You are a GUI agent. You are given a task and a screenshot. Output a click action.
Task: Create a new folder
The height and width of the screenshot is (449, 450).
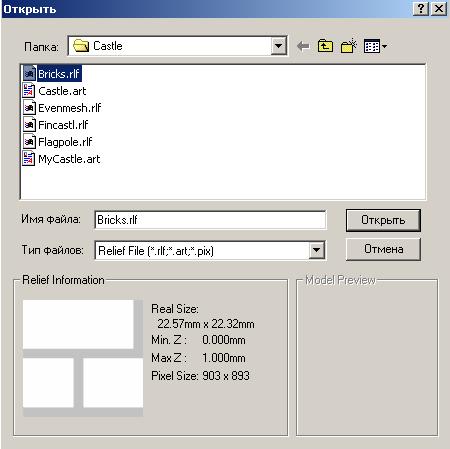tap(349, 46)
